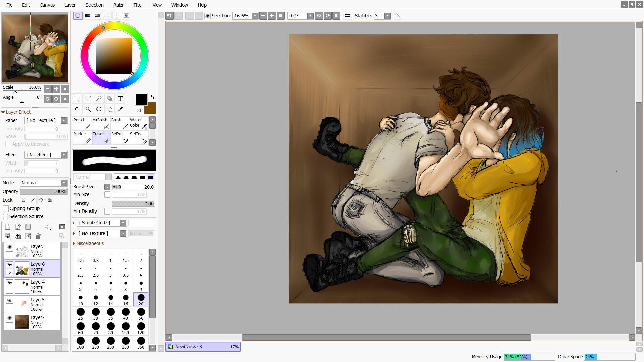This screenshot has height=362, width=644.
Task: Click the navigator preview thumbnail
Action: (x=35, y=48)
